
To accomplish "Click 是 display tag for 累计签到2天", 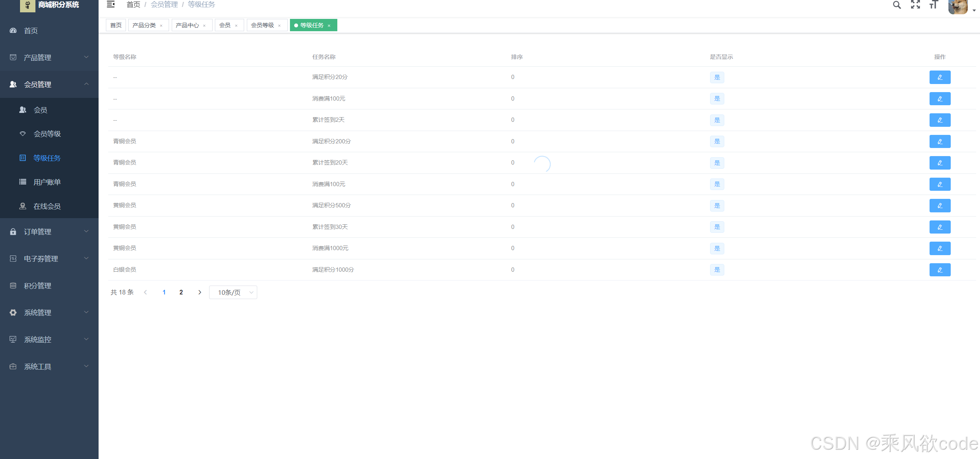I will tap(717, 120).
